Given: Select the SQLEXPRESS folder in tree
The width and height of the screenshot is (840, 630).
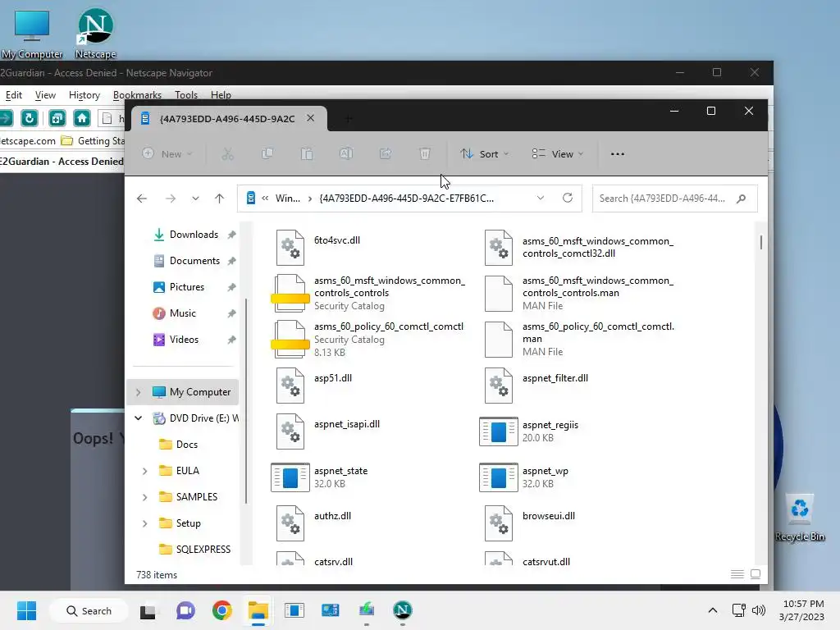Looking at the screenshot, I should 195,550.
